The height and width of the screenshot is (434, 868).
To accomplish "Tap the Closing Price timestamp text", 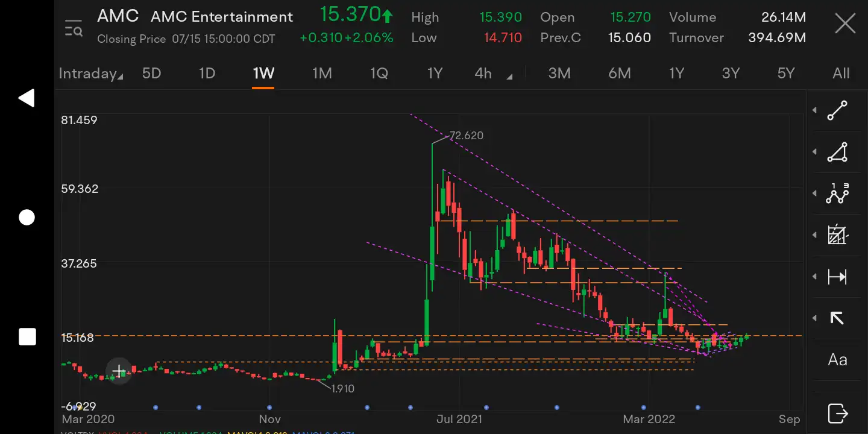I will point(186,39).
